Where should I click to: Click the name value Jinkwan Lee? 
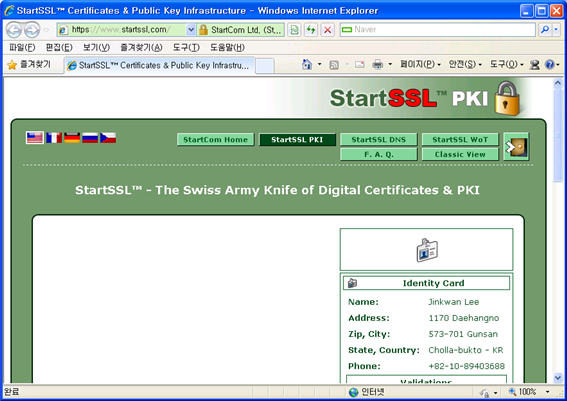click(x=454, y=302)
